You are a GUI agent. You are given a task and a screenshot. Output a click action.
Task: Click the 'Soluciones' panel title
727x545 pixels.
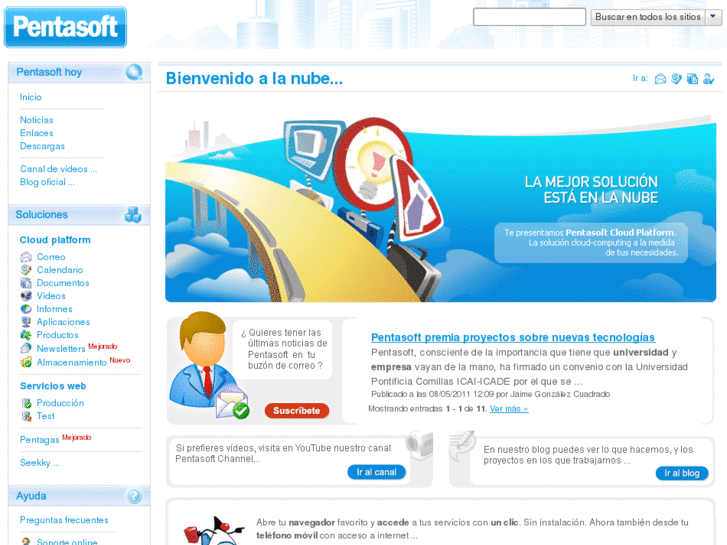(x=42, y=215)
